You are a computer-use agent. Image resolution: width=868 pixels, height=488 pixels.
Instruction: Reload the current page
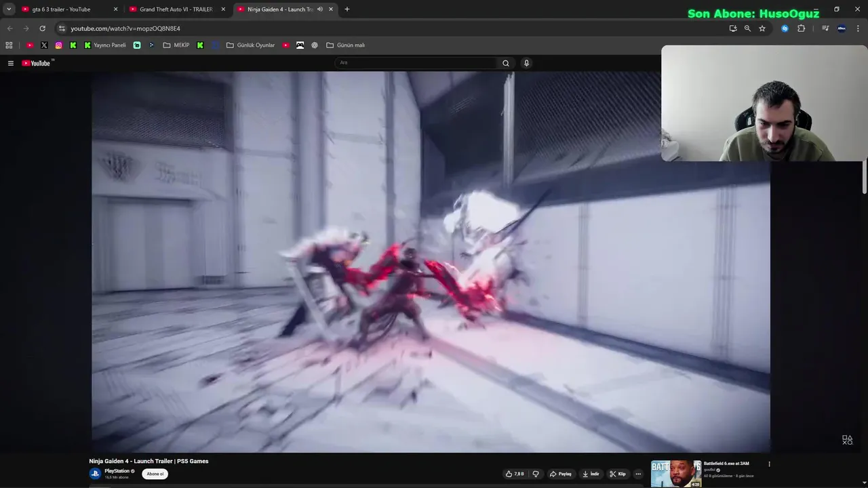pyautogui.click(x=42, y=28)
